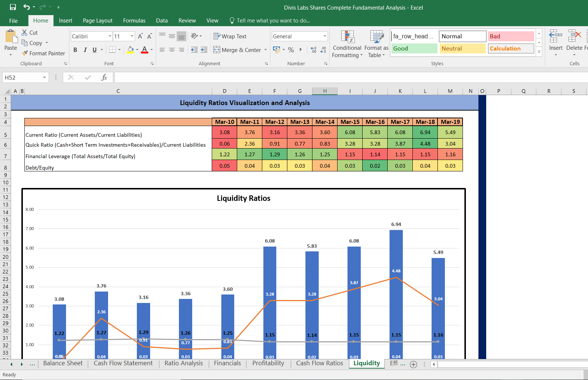
Task: Toggle Italic formatting
Action: 85,50
